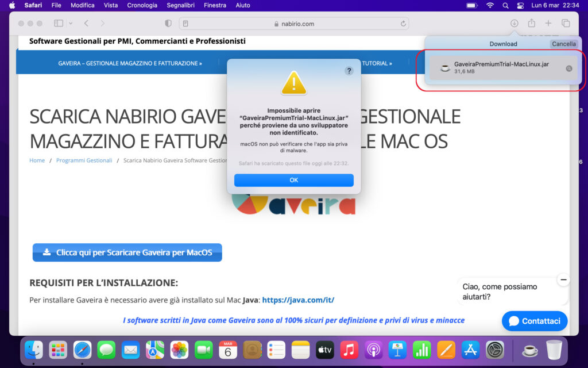The image size is (588, 368).
Task: Open the Cronologia menu
Action: (x=142, y=5)
